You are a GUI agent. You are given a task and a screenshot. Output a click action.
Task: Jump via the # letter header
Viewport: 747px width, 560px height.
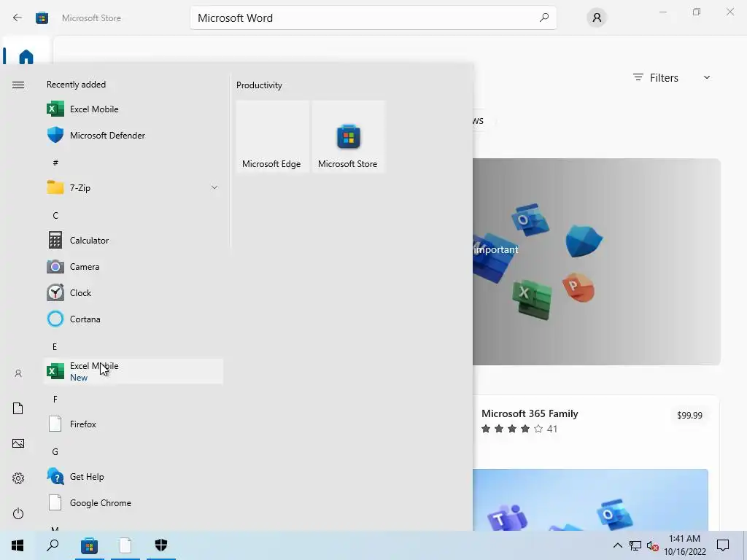pyautogui.click(x=55, y=163)
